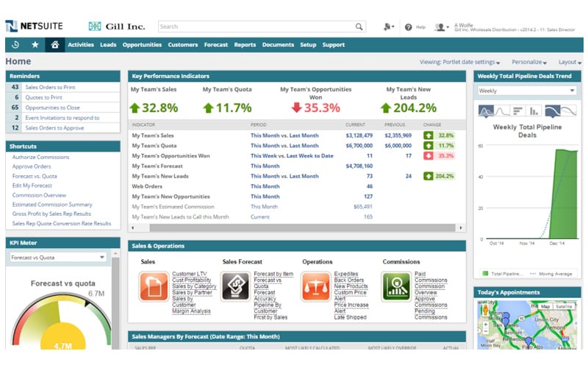The height and width of the screenshot is (368, 588).
Task: Open Sales Orders to Print reminder
Action: tap(50, 87)
